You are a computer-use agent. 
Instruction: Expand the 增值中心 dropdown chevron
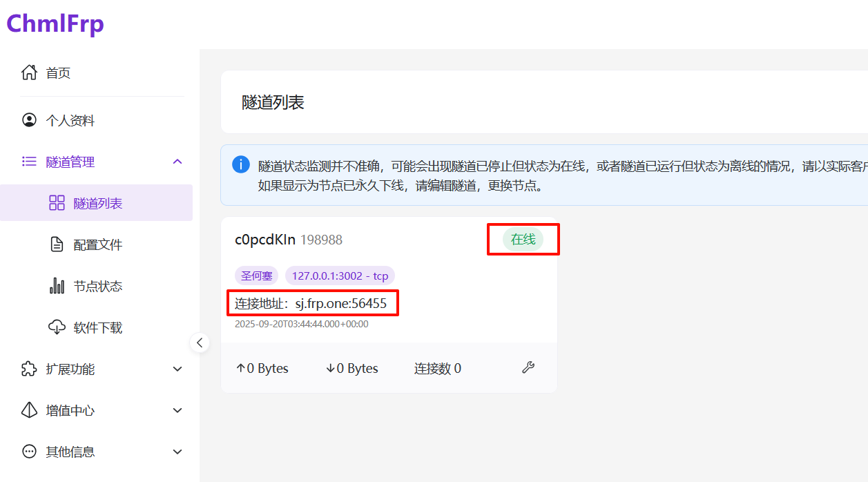(177, 410)
